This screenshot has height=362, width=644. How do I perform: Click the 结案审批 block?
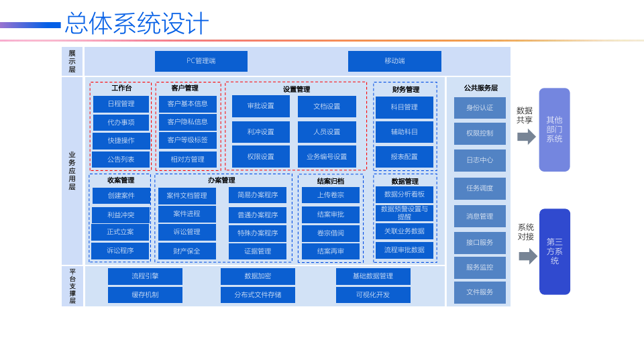[x=330, y=215]
